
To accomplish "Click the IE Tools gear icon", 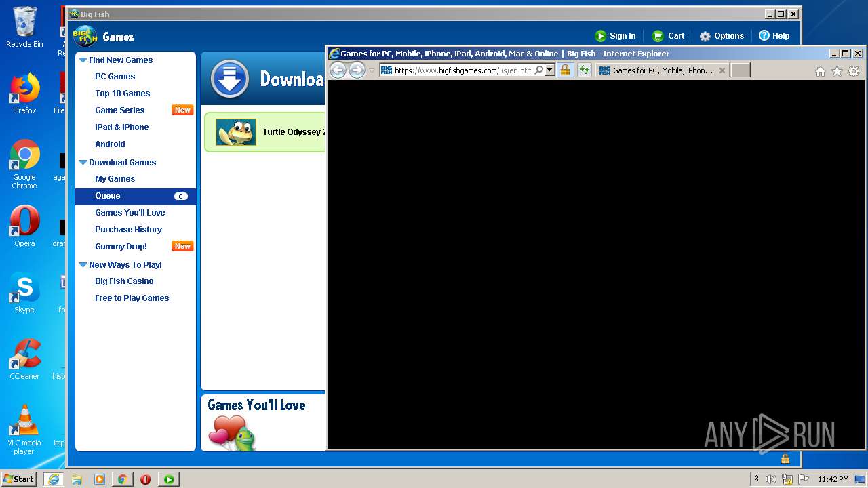I will [854, 71].
